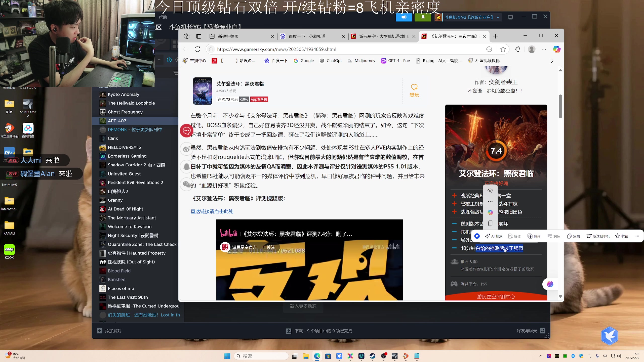Open Edge settings and more menu
Screen dimensions: 644x362
(544, 49)
